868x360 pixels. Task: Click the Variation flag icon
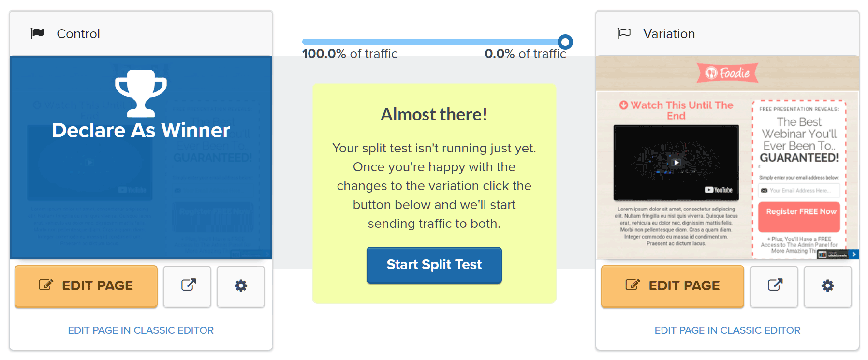tap(624, 33)
